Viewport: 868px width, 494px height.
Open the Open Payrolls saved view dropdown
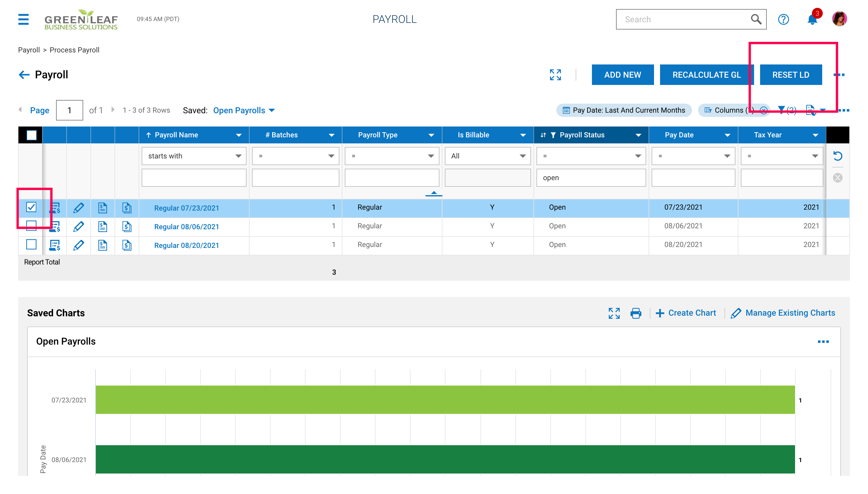pos(244,110)
